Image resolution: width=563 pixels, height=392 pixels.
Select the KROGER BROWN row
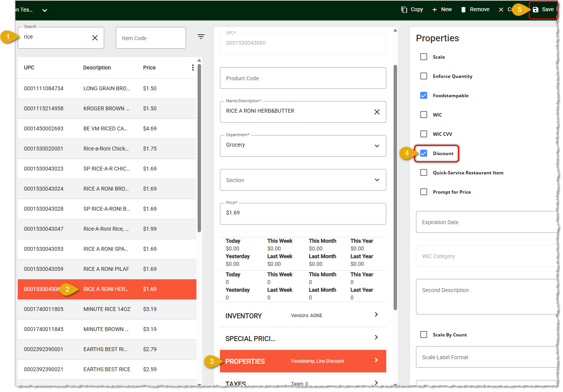pos(107,108)
